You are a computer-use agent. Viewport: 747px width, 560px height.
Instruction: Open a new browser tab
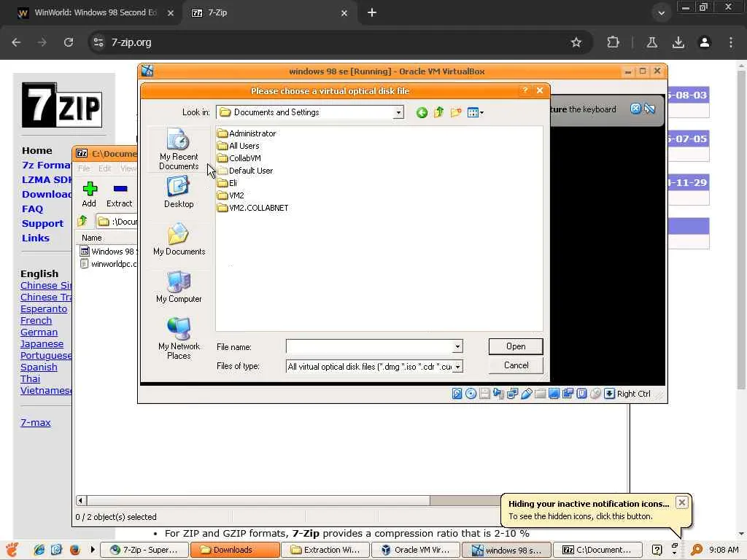(372, 13)
